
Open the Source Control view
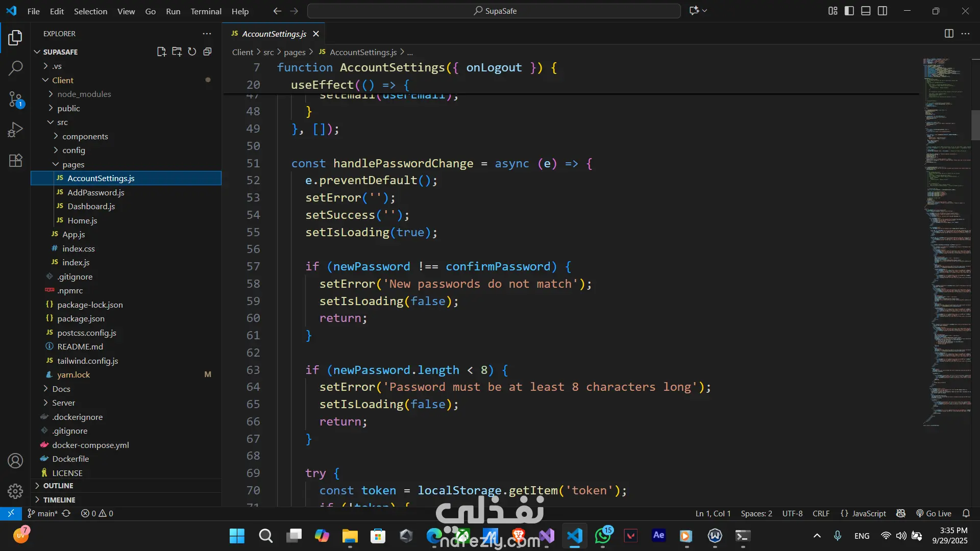pyautogui.click(x=15, y=99)
